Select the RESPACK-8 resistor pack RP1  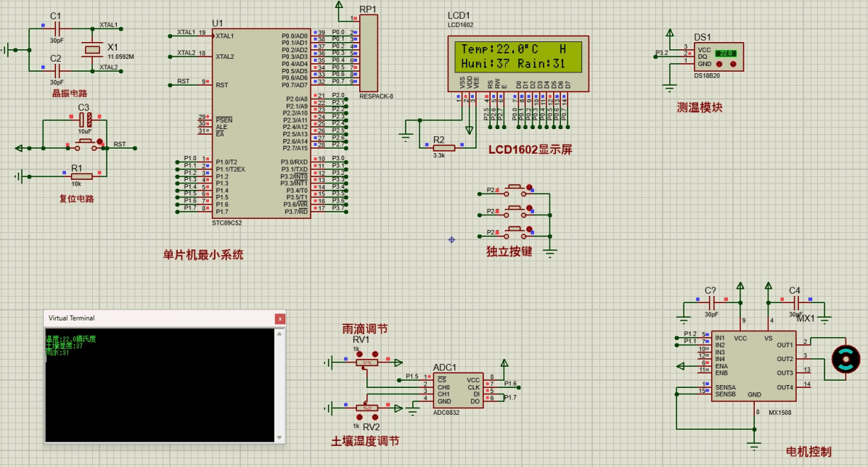(x=369, y=52)
